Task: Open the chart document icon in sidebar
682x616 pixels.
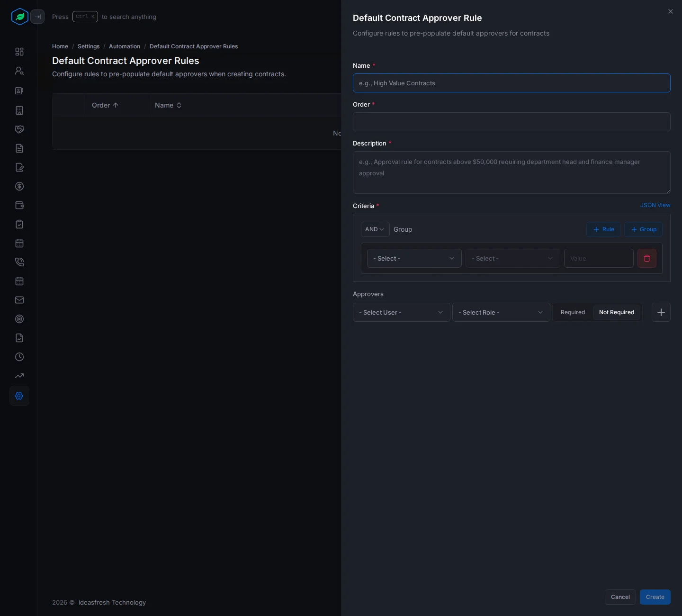Action: [19, 338]
